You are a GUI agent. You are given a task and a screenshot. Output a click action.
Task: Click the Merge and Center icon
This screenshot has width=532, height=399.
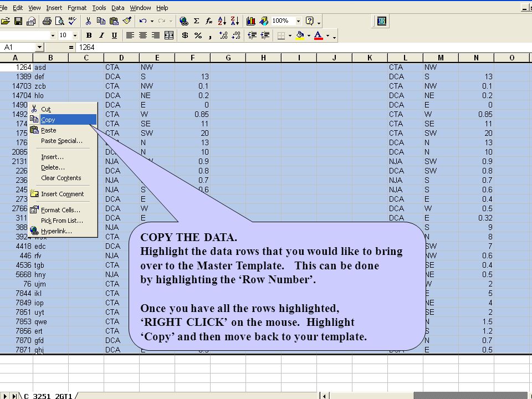[169, 35]
